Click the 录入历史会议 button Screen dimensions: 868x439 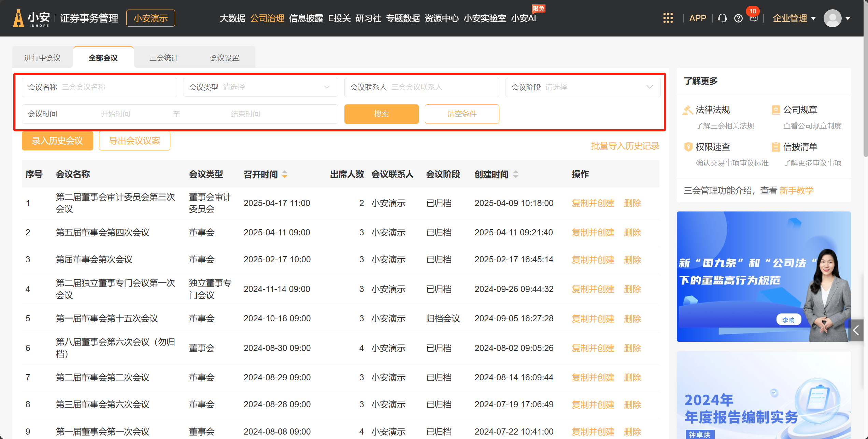(x=57, y=141)
